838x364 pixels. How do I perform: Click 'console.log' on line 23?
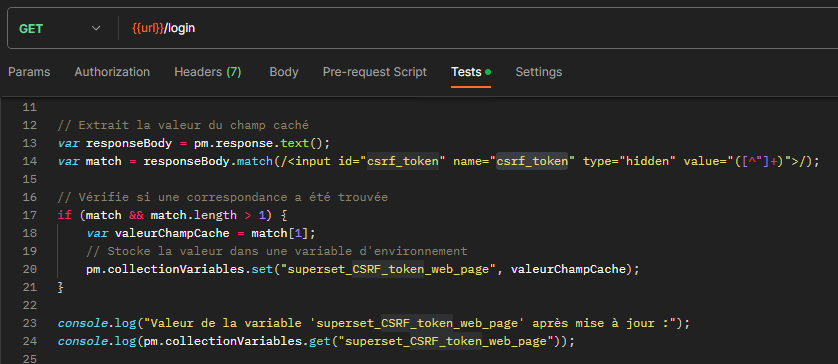pos(97,323)
